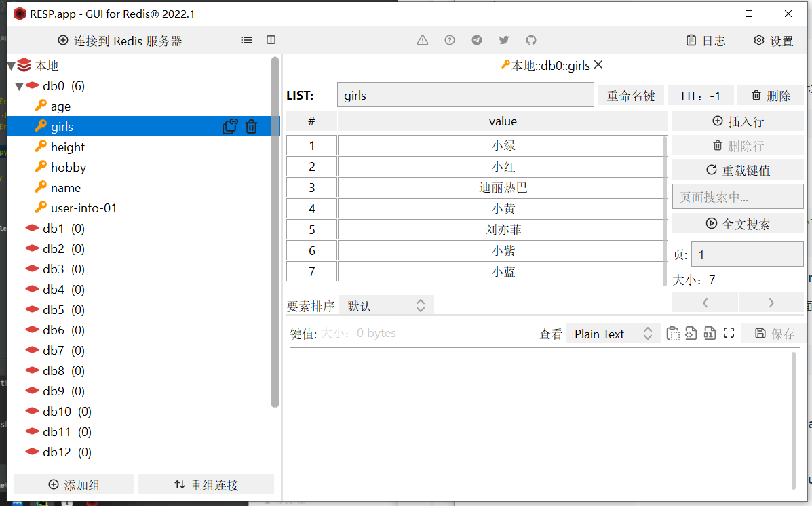Open the Telegram channel icon
The height and width of the screenshot is (506, 812).
pyautogui.click(x=477, y=41)
